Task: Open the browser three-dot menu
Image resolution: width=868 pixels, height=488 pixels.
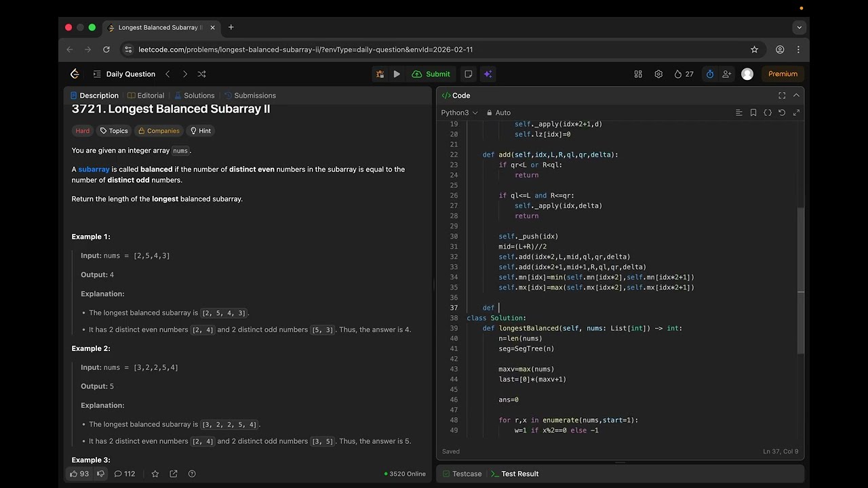Action: (798, 49)
